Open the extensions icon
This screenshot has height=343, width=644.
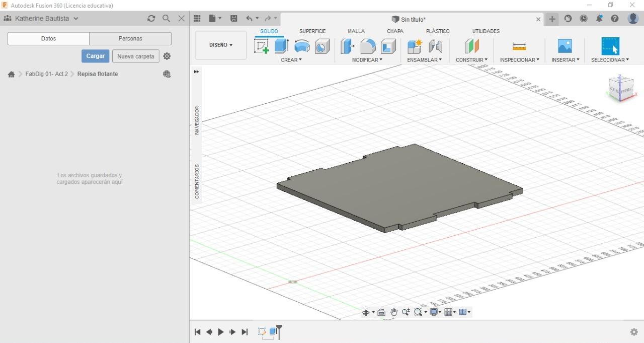point(568,19)
